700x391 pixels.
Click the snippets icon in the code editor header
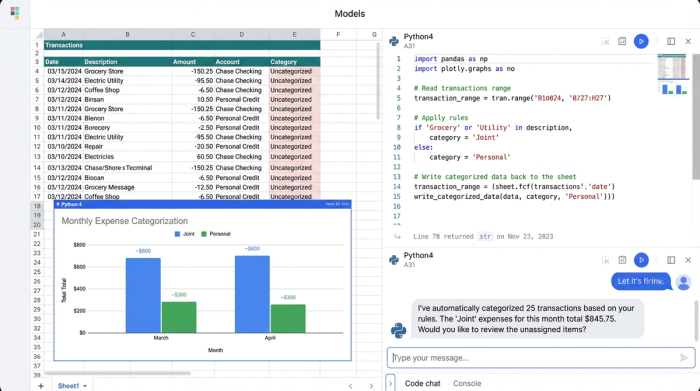click(622, 42)
